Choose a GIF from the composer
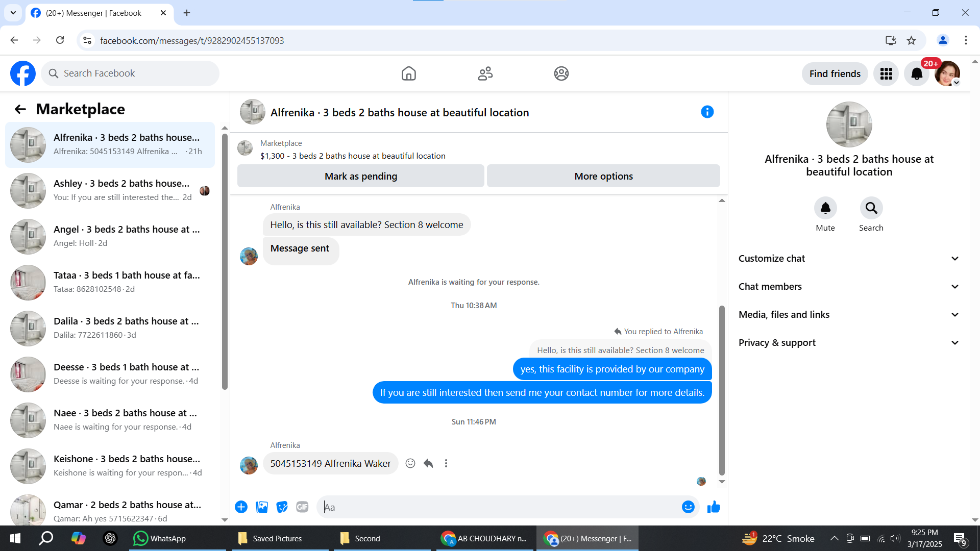This screenshot has width=980, height=551. coord(302,507)
